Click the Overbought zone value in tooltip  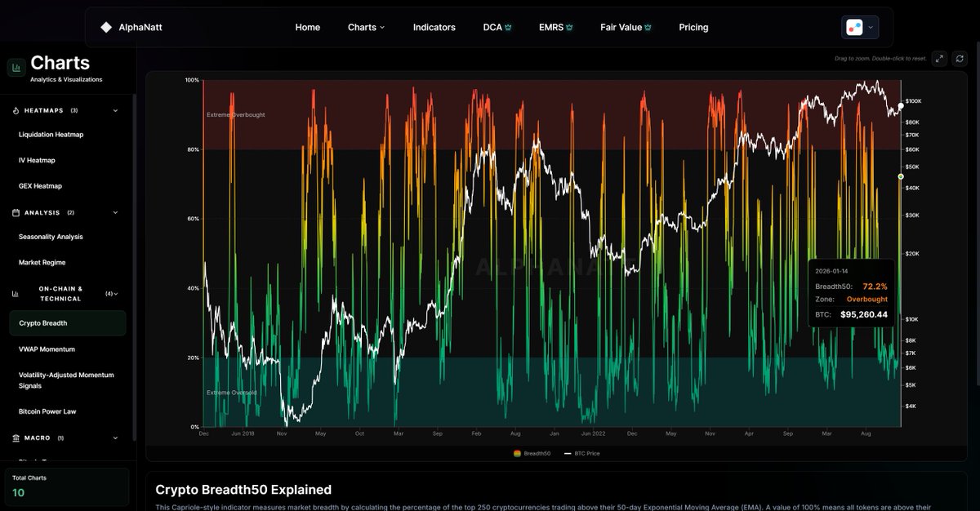point(866,300)
